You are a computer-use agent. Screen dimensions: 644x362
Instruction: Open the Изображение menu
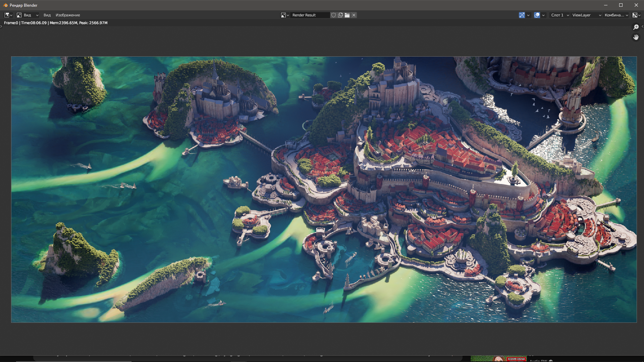click(x=68, y=15)
